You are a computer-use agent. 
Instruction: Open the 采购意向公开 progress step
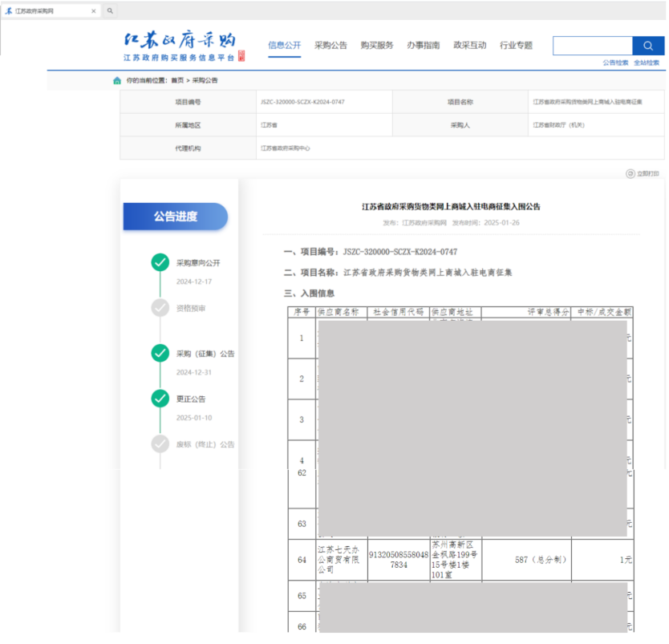pyautogui.click(x=198, y=263)
